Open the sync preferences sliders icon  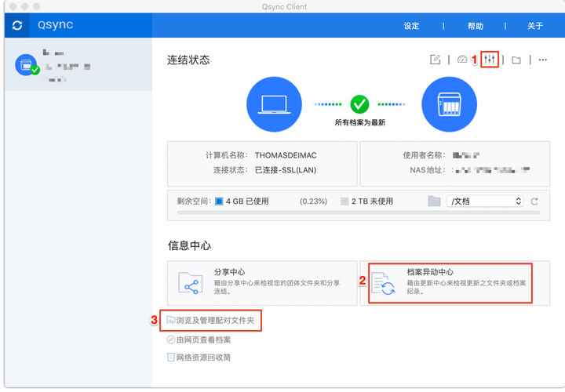490,59
